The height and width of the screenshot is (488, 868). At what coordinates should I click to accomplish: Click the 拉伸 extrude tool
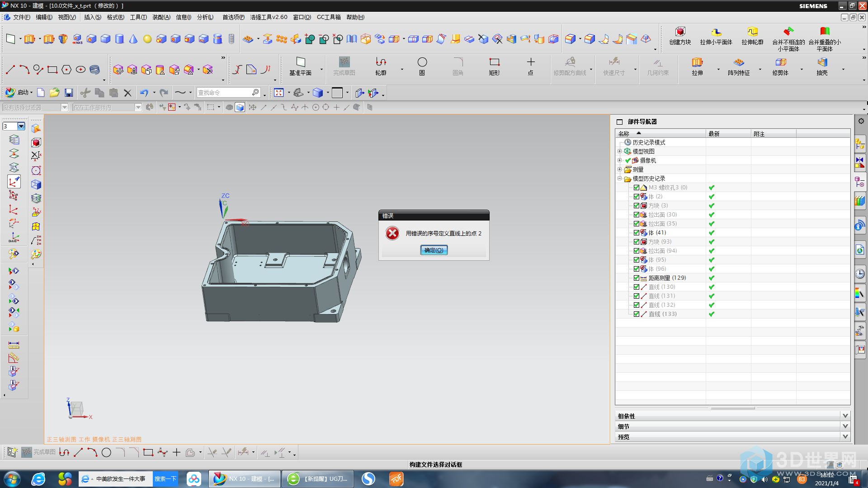(x=697, y=66)
